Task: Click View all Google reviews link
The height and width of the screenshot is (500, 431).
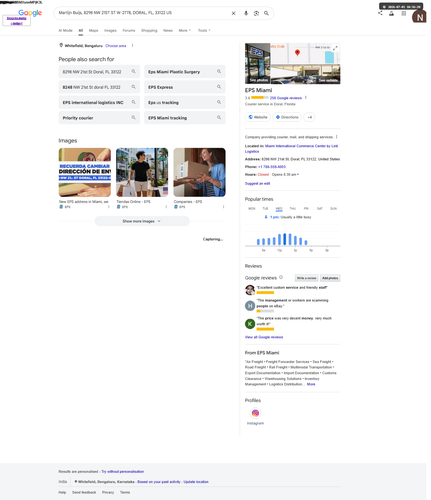Action: click(264, 337)
